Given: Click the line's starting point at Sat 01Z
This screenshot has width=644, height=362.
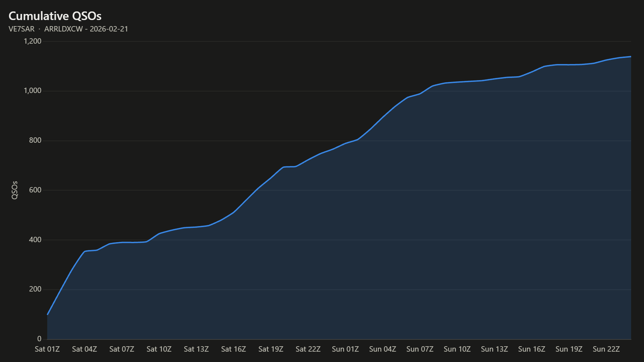Looking at the screenshot, I should tap(47, 314).
